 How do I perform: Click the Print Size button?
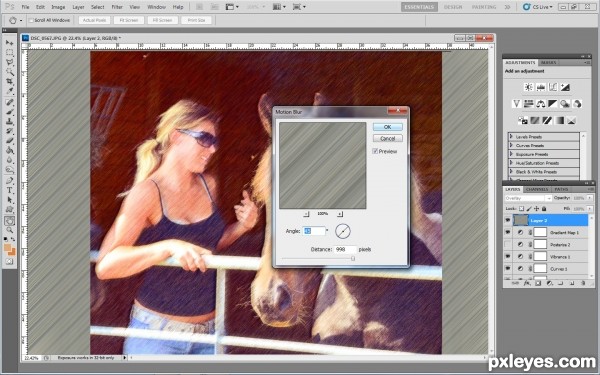point(196,20)
